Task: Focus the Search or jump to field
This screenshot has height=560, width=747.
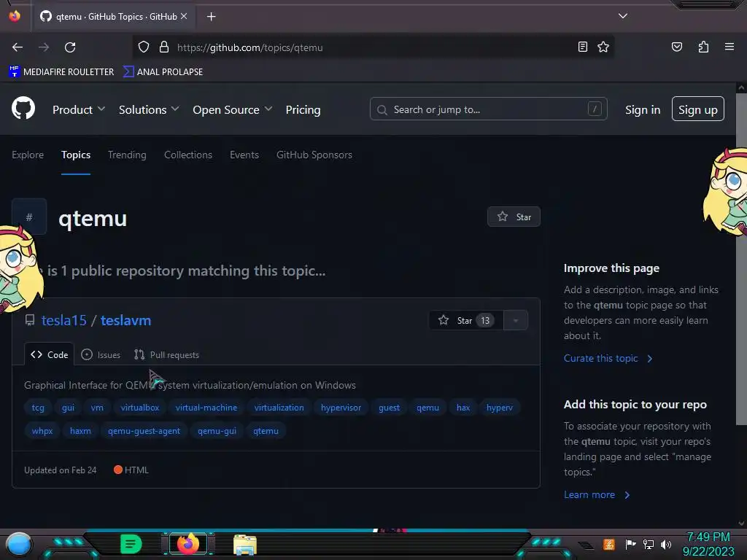Action: point(488,109)
